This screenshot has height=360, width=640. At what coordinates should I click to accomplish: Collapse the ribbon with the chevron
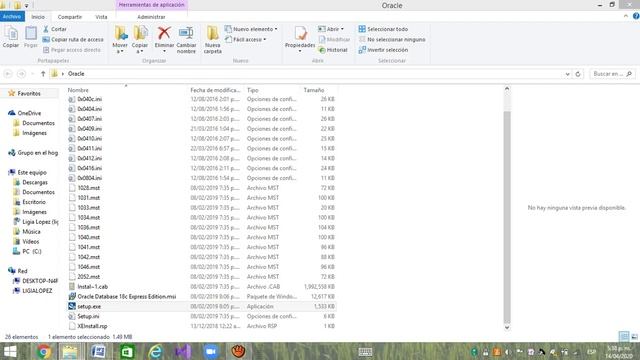coord(626,16)
